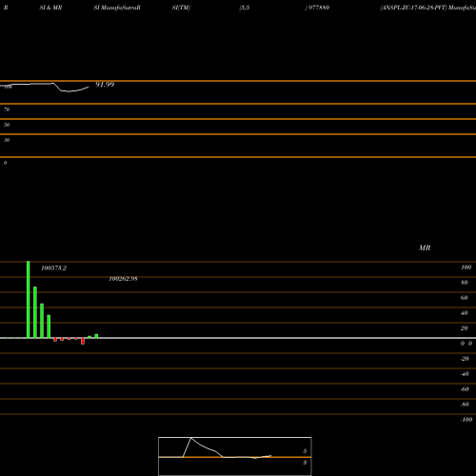Click the RSI axis label 70
476x476 pixels.
(7, 109)
